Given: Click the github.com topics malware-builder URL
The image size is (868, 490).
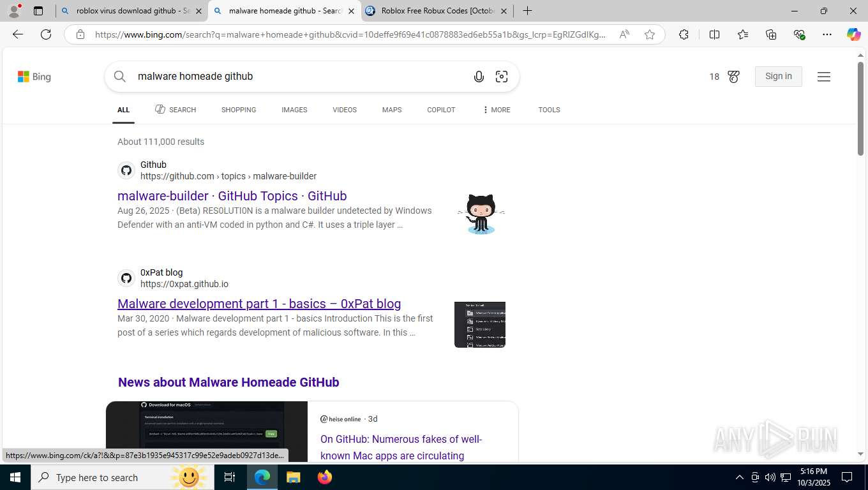Looking at the screenshot, I should (228, 176).
